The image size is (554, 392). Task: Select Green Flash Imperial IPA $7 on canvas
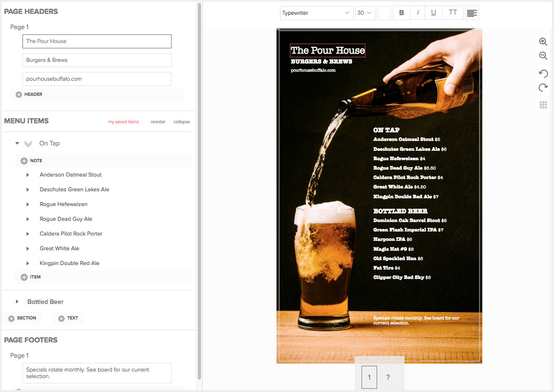pyautogui.click(x=408, y=230)
